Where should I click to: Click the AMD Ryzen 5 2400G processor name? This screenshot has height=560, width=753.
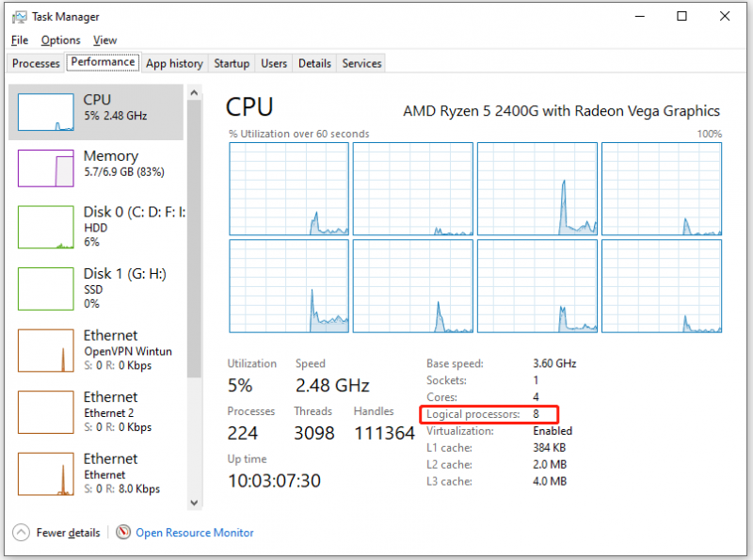coord(561,111)
